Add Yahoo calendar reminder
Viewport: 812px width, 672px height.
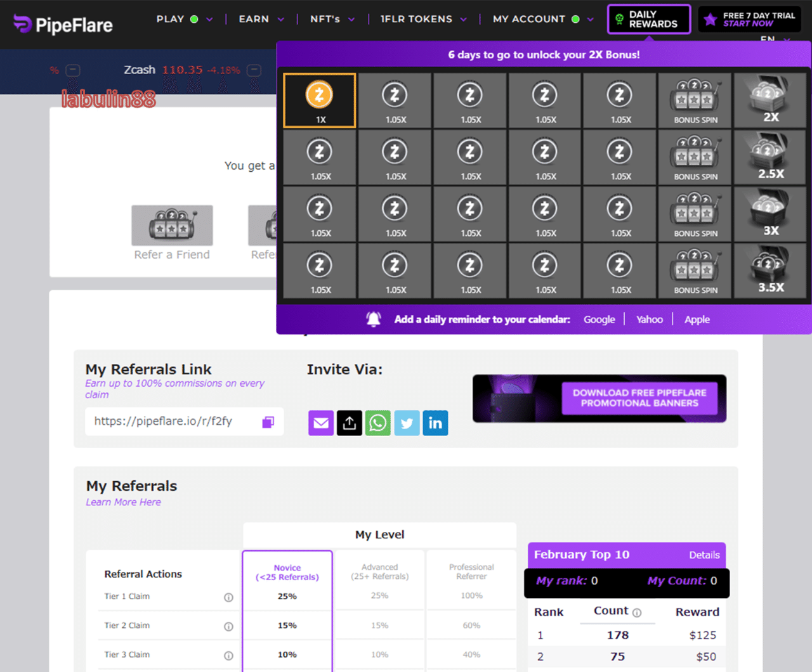650,320
